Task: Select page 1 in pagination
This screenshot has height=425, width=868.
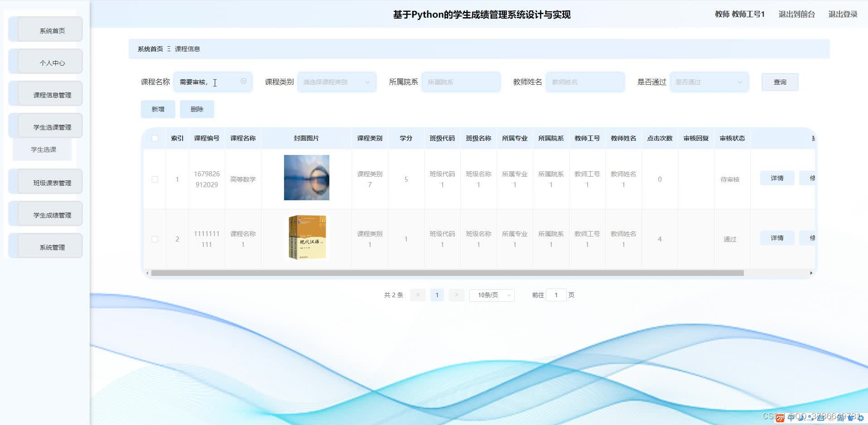Action: 437,295
